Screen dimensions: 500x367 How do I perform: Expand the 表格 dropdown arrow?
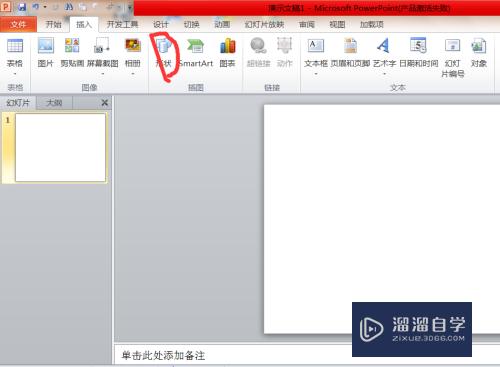pyautogui.click(x=15, y=73)
